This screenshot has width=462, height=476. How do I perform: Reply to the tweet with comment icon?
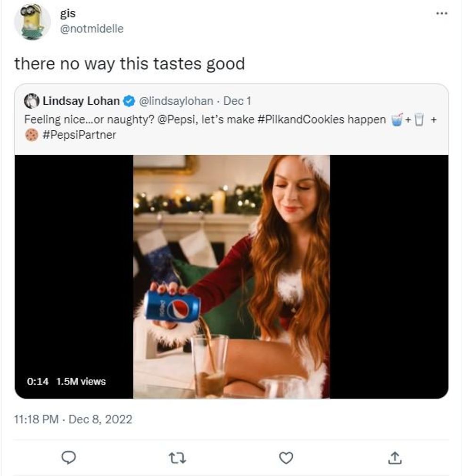click(x=69, y=457)
